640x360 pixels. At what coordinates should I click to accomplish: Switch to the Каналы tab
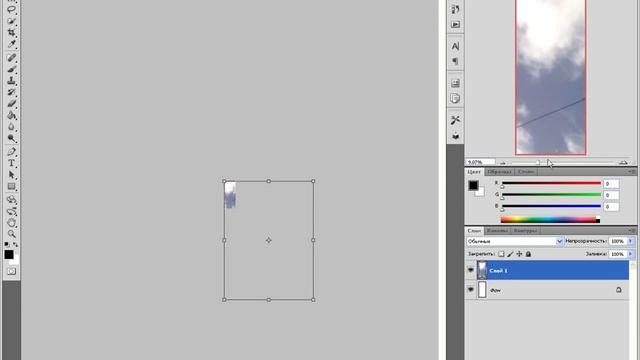point(497,231)
